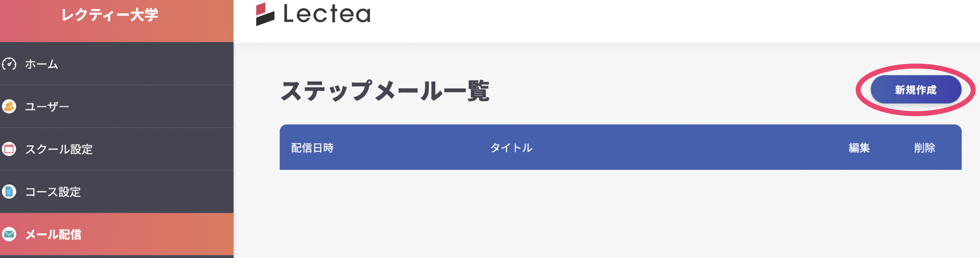Image resolution: width=980 pixels, height=258 pixels.
Task: Click the Lectea wordmark text
Action: (x=327, y=14)
